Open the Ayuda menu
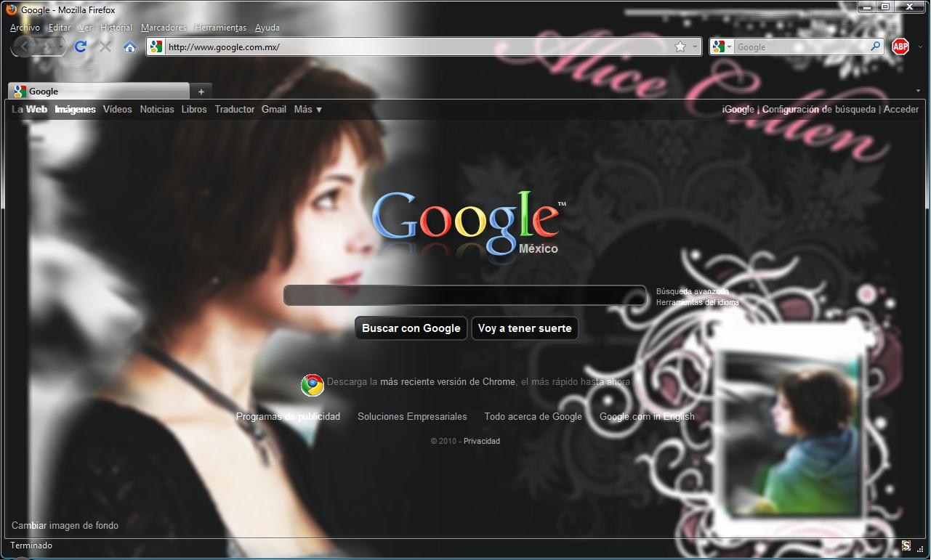931x560 pixels. 267,28
